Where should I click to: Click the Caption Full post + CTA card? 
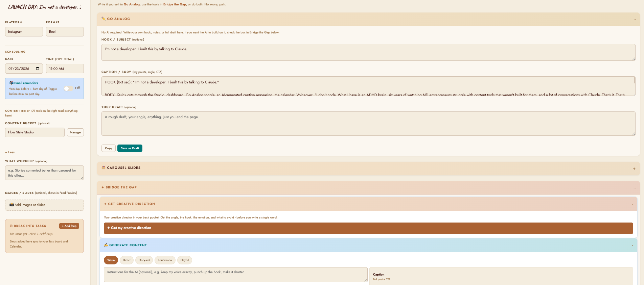tap(501, 277)
